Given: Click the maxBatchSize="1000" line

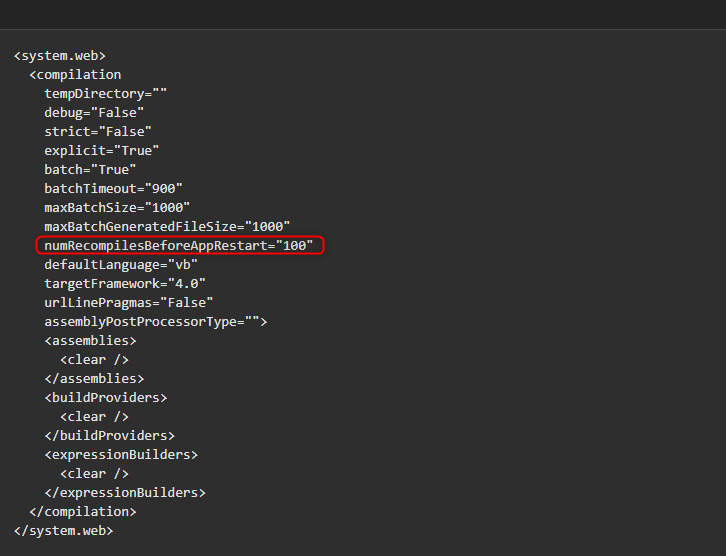Looking at the screenshot, I should 117,207.
